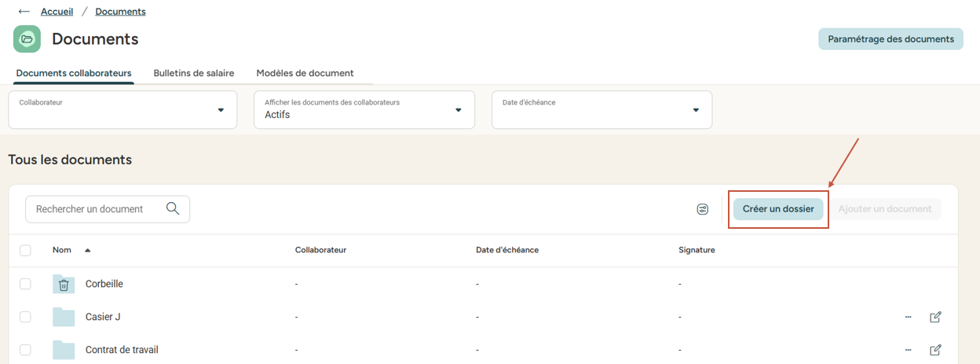Toggle the select-all checkbox in header

click(x=25, y=250)
